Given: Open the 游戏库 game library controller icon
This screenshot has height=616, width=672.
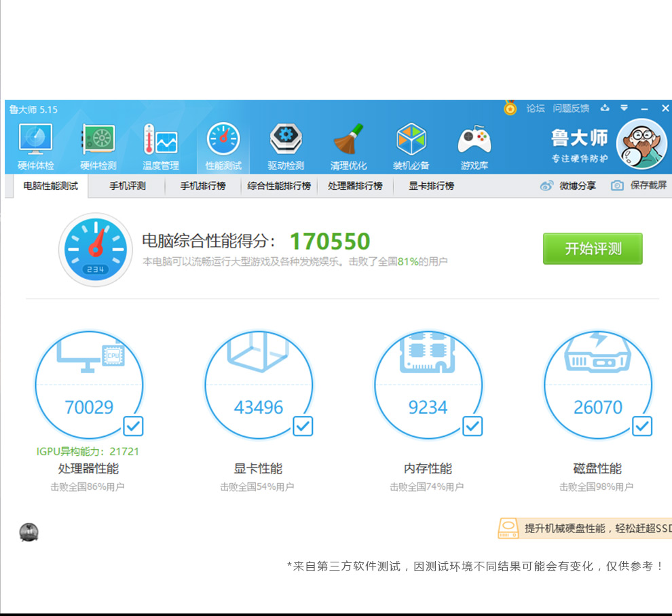Looking at the screenshot, I should coord(474,147).
